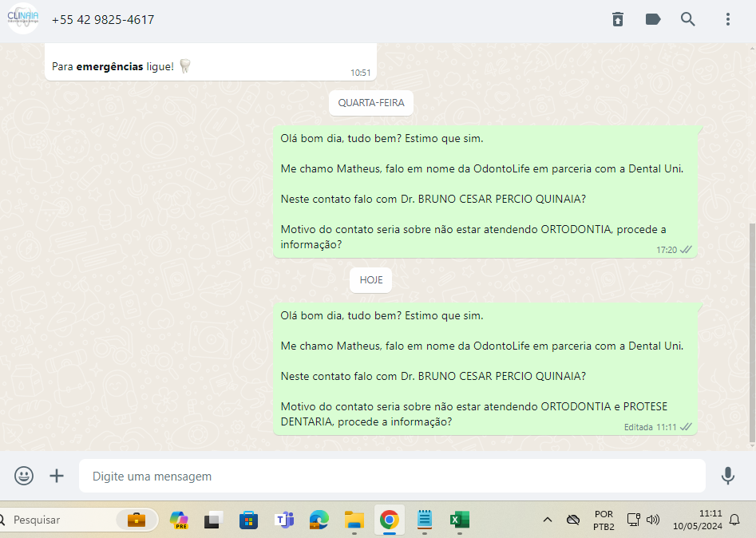Click the 'Editada 11:11' label
The image size is (756, 538).
coord(650,427)
